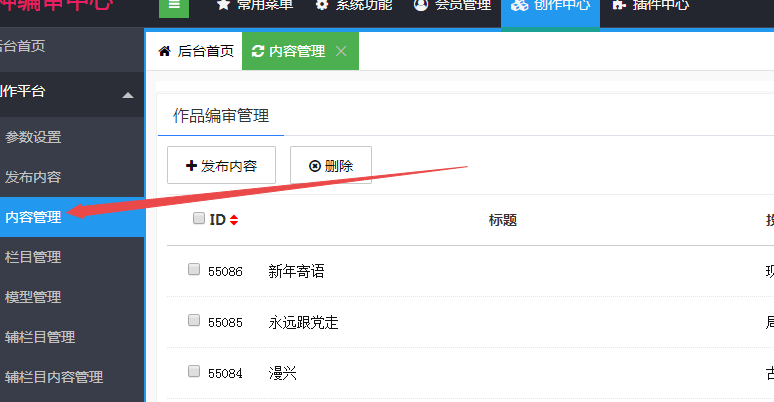Collapse the 创作平台 sidebar section arrow
The width and height of the screenshot is (774, 402).
(127, 95)
